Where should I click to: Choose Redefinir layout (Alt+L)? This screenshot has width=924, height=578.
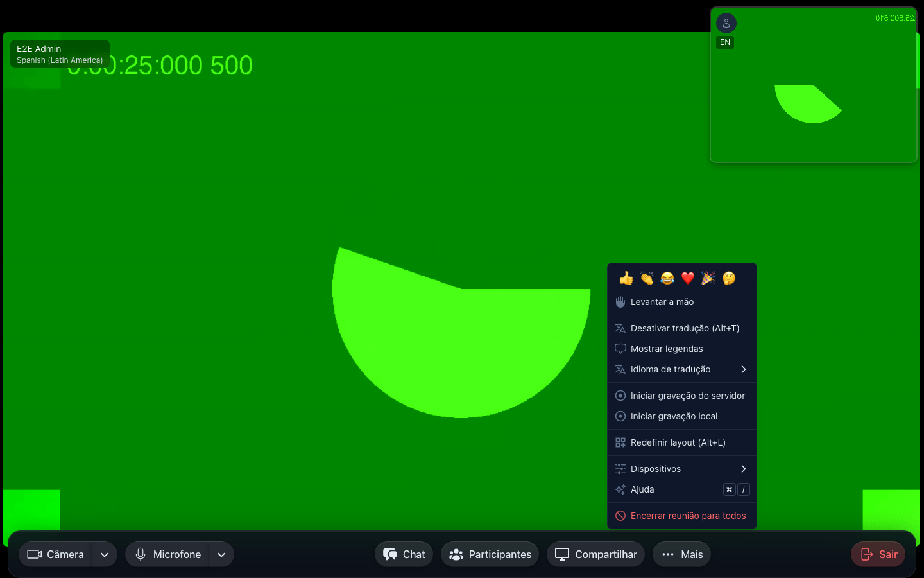pyautogui.click(x=682, y=442)
